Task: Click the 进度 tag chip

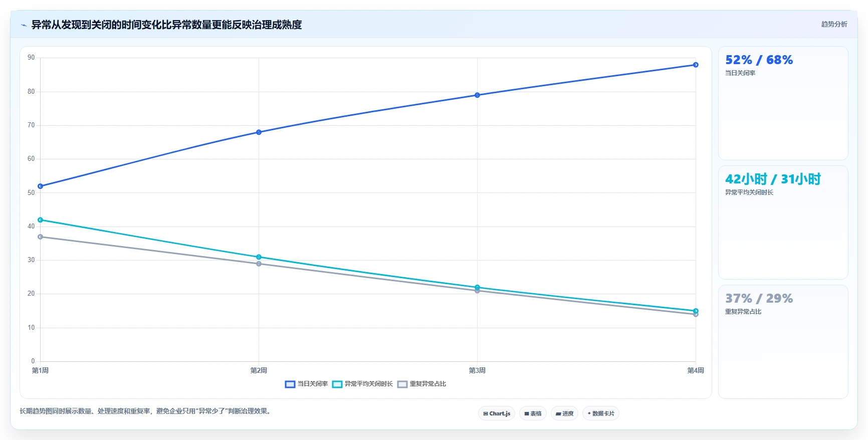Action: pos(564,413)
